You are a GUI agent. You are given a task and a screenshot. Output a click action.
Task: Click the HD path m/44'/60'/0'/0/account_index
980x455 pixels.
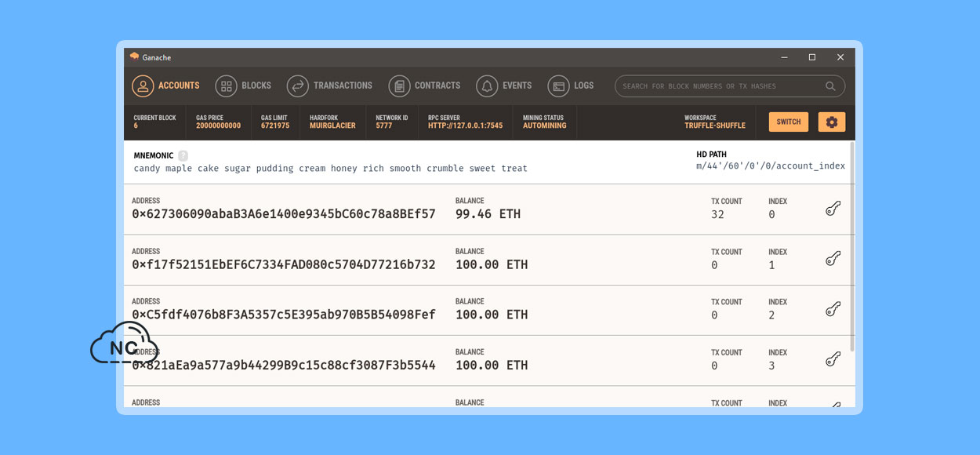click(771, 166)
